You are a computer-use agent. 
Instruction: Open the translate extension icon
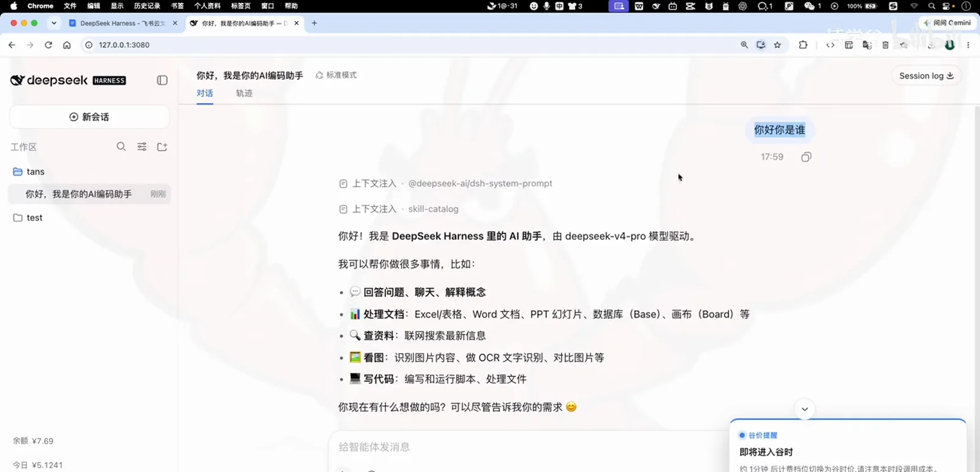pos(867,45)
